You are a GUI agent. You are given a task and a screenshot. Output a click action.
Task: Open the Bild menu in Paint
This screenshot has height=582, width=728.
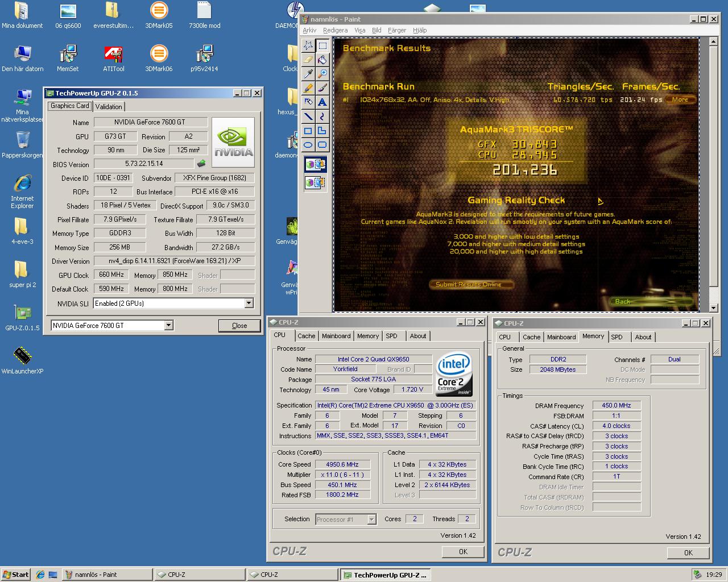(377, 30)
